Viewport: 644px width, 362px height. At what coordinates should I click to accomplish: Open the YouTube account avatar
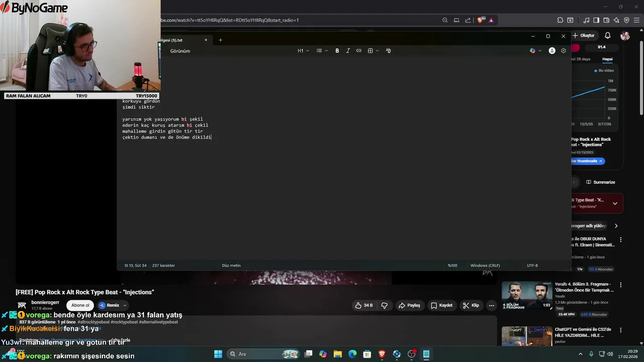[x=625, y=36]
